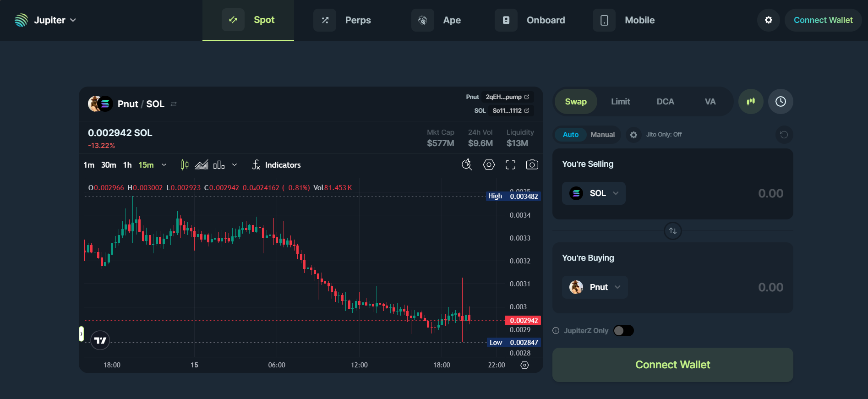This screenshot has width=868, height=399.
Task: Select the Swap tab
Action: pyautogui.click(x=576, y=102)
